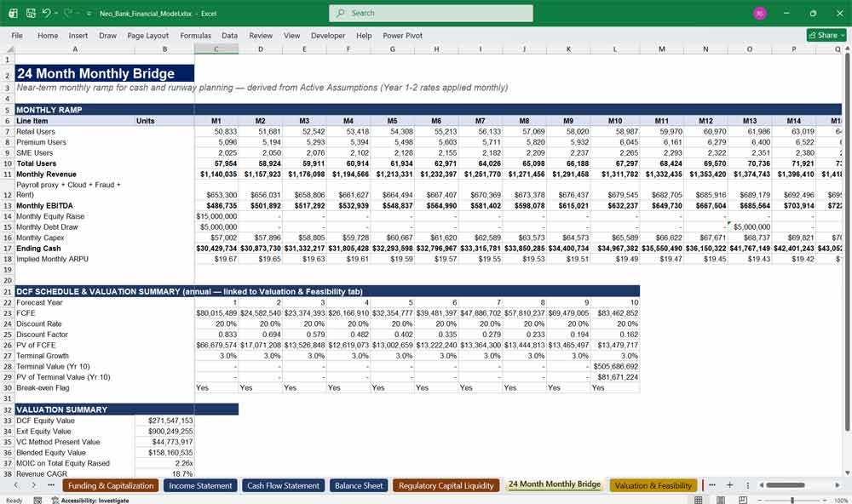Click the AutoSave icon in title bar

[13, 13]
